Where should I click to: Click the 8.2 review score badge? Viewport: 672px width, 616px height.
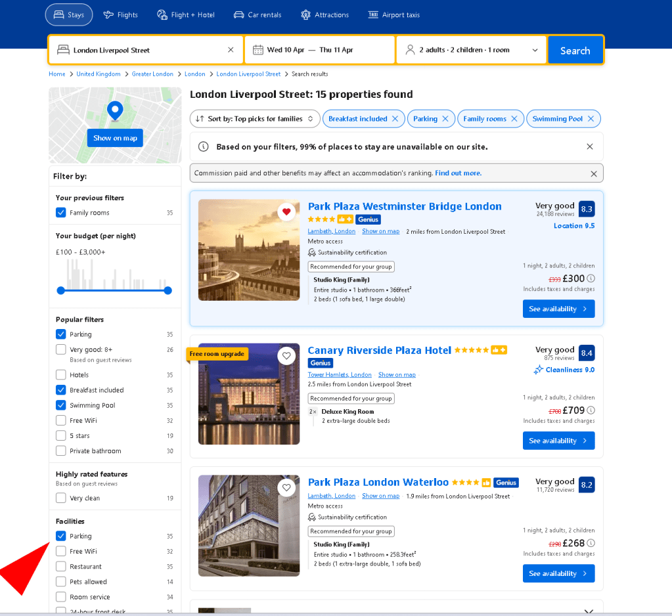coord(587,485)
